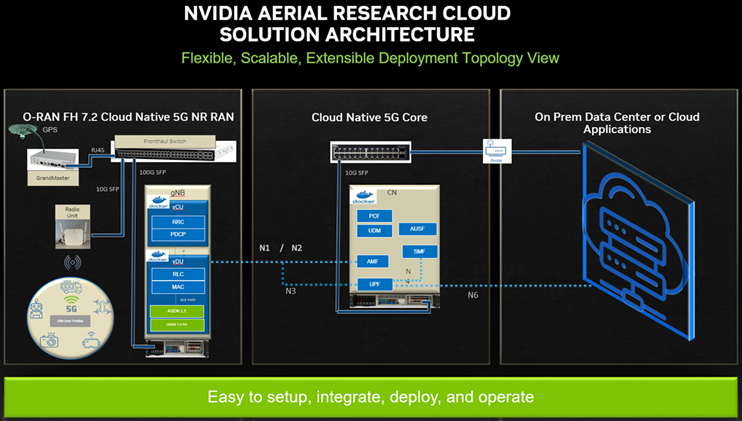Click the Fronthaul Switch device
This screenshot has width=742, height=421.
click(165, 145)
